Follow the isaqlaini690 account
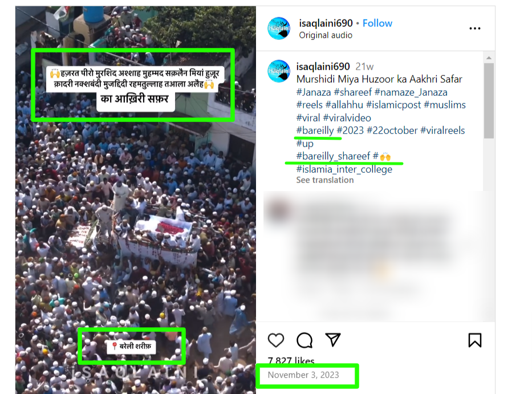Screen dimensions: 532x394 click(x=377, y=23)
